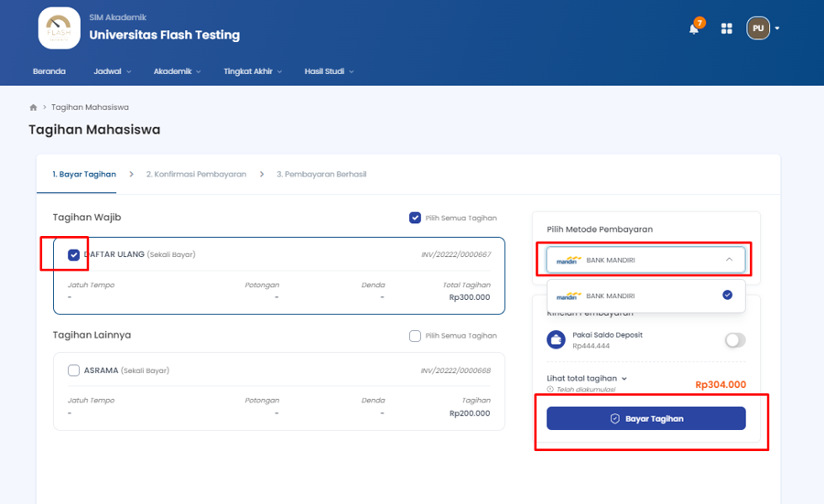Click the notification bell icon

pos(694,28)
